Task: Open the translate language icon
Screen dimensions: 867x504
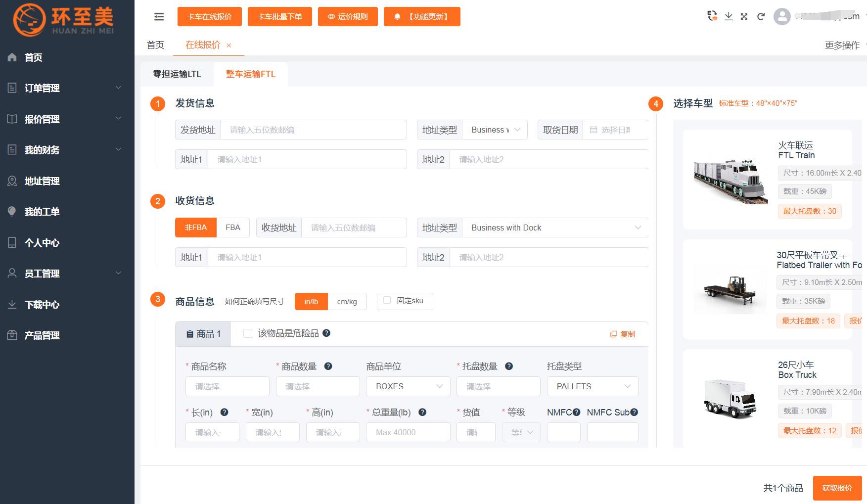Action: coord(712,16)
